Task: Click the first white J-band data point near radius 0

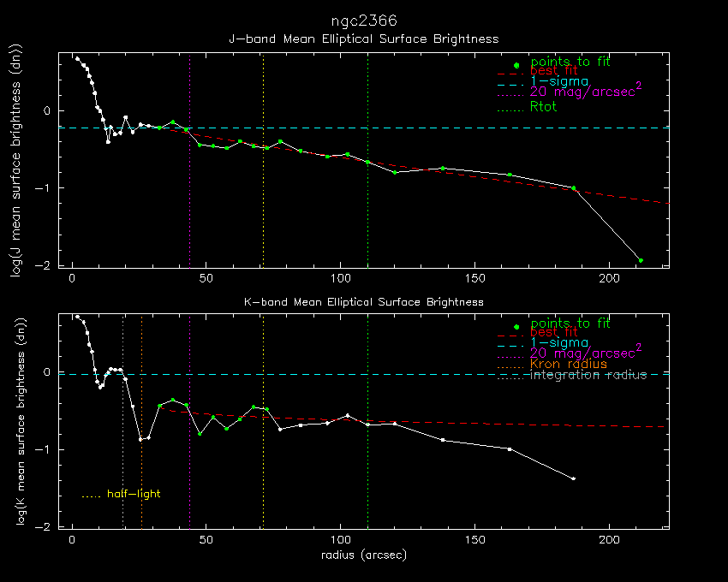Action: pos(78,58)
